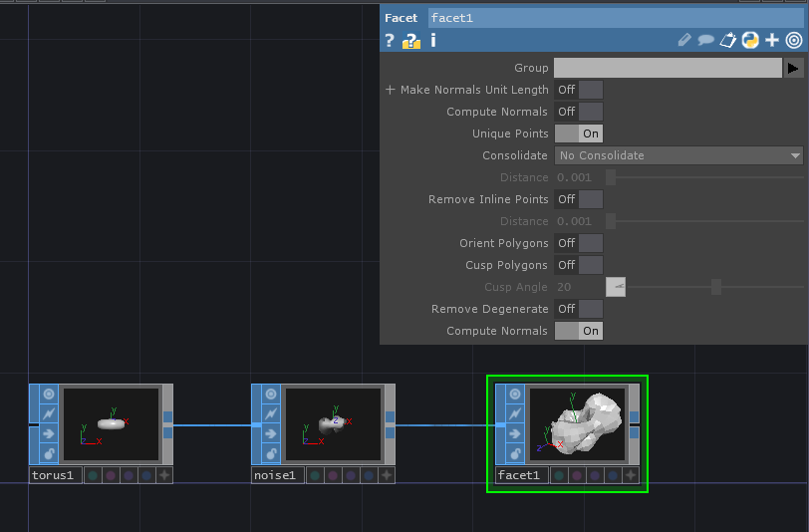Open the Python help icon in parameter header
The image size is (809, 532).
coord(751,41)
